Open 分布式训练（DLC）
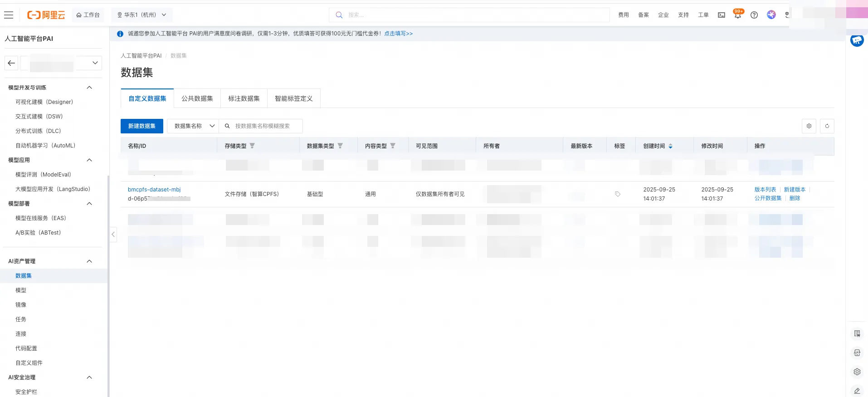The image size is (868, 397). [x=38, y=131]
